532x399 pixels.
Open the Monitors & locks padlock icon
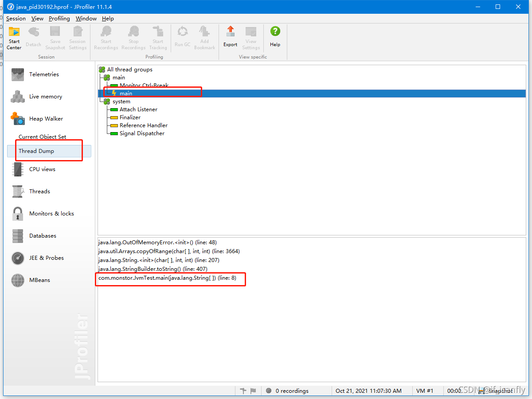tap(18, 214)
